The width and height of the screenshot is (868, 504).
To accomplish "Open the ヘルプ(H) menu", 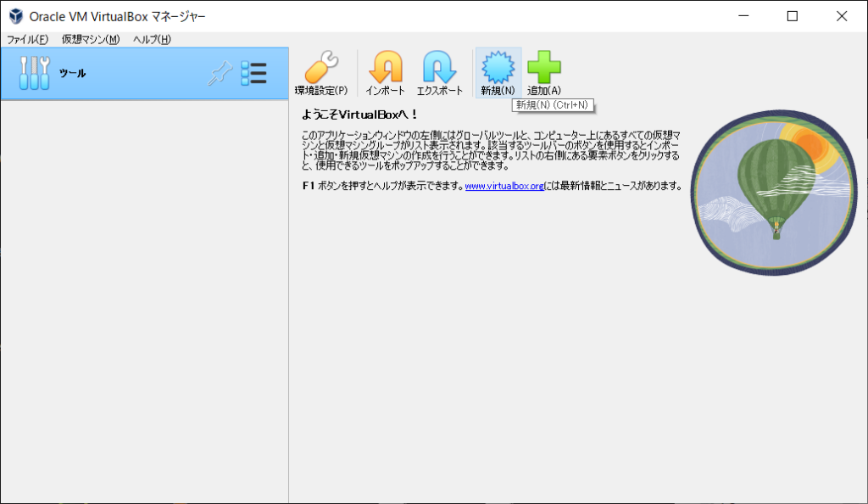I will (x=152, y=39).
